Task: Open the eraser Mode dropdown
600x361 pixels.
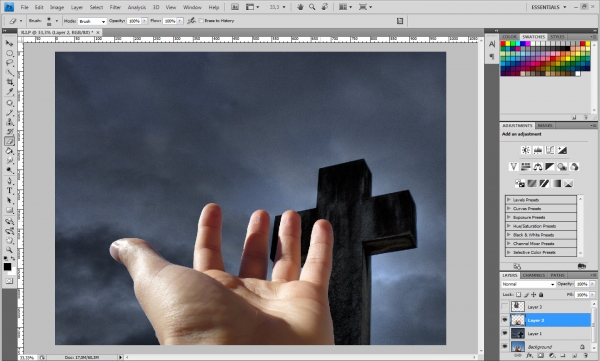Action: pyautogui.click(x=92, y=21)
